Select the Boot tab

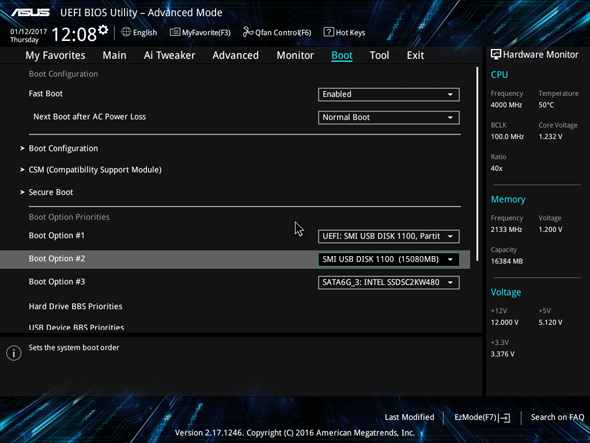click(x=342, y=55)
